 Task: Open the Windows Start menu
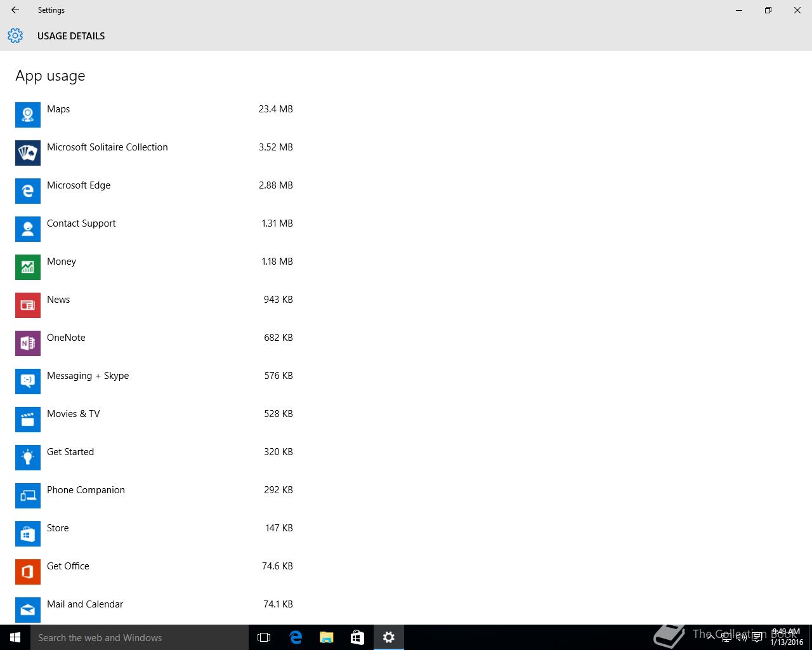[x=15, y=637]
